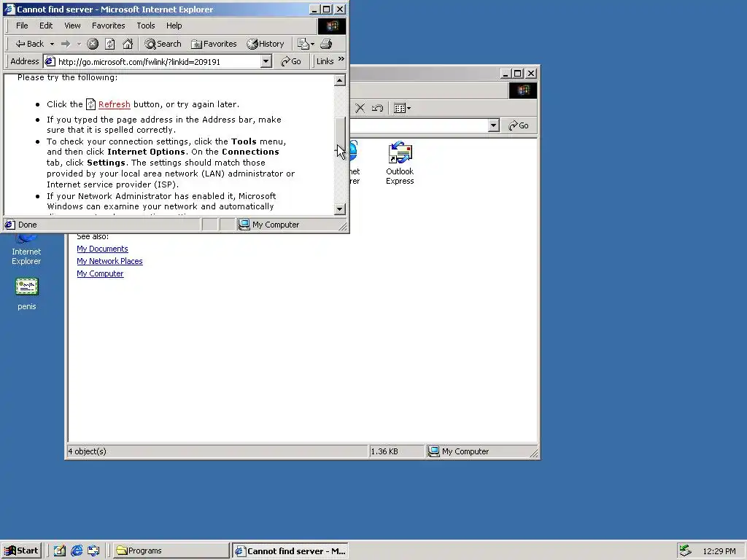Screen dimensions: 747x560
Task: Follow the red Refresh link in the page
Action: (115, 104)
